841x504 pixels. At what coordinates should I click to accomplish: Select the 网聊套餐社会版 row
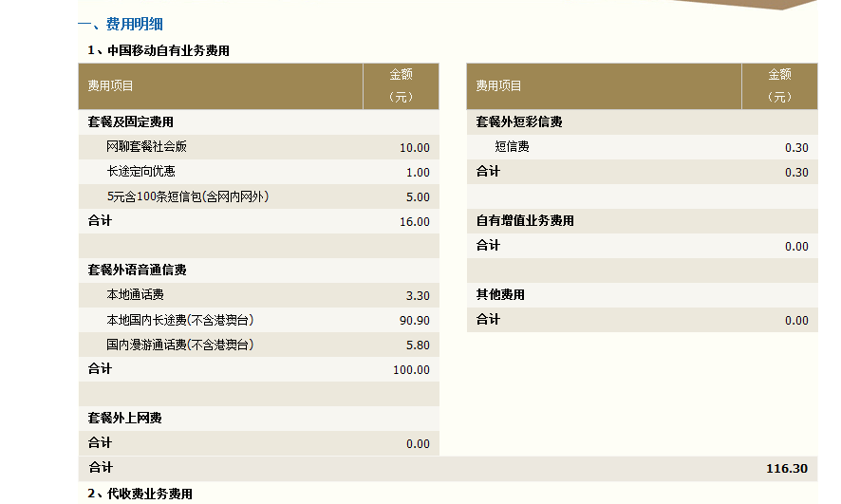pyautogui.click(x=258, y=147)
